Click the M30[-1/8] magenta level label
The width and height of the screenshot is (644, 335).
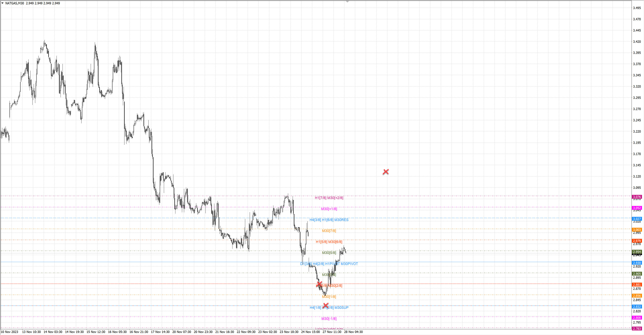tap(329, 319)
